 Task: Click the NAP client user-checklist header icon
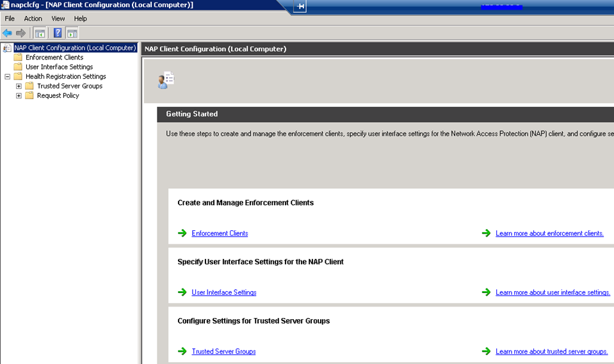tap(166, 80)
